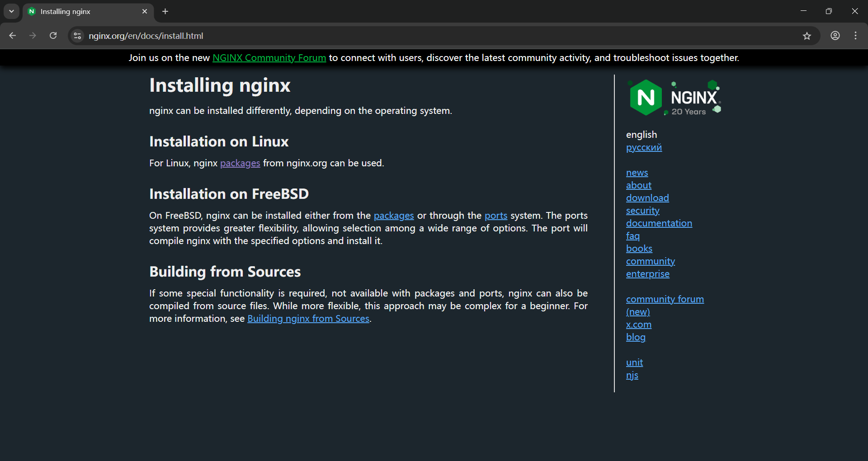Bookmark this page with the star icon
The width and height of the screenshot is (868, 461).
[807, 36]
